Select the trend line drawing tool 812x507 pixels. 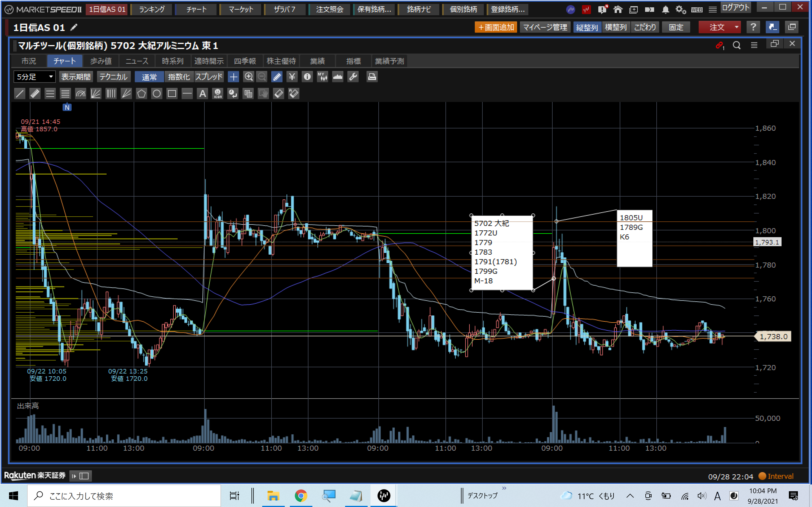click(x=20, y=94)
